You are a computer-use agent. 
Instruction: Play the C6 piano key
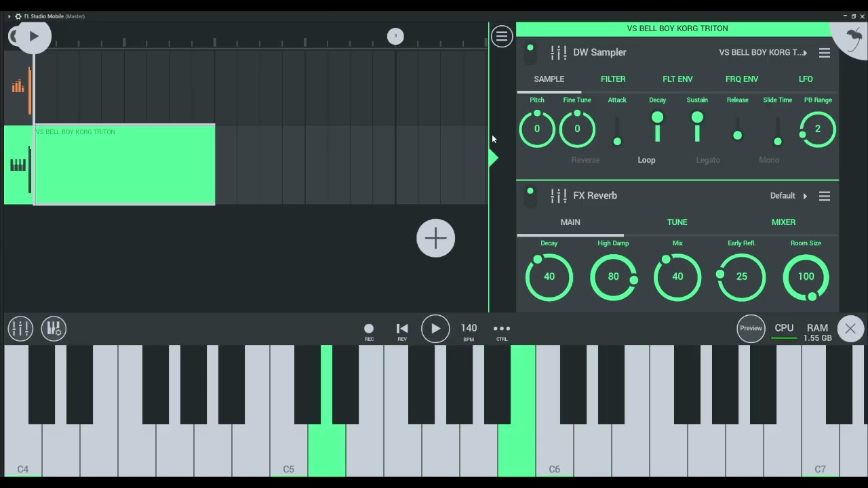555,451
